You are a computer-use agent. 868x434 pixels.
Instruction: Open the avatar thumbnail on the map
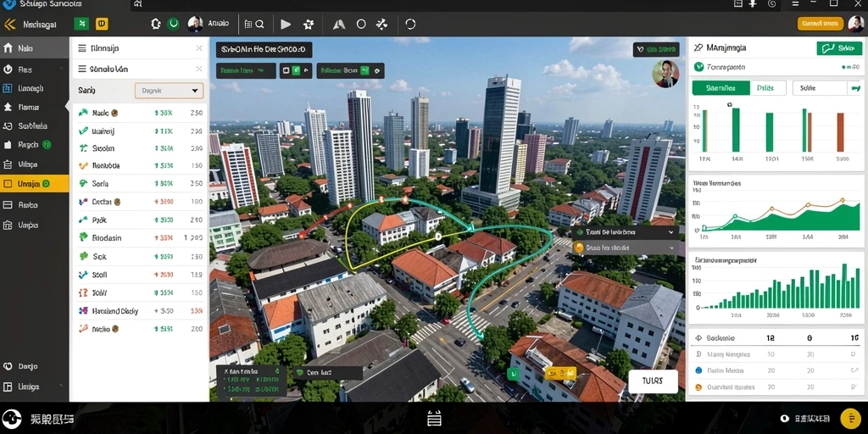click(665, 74)
